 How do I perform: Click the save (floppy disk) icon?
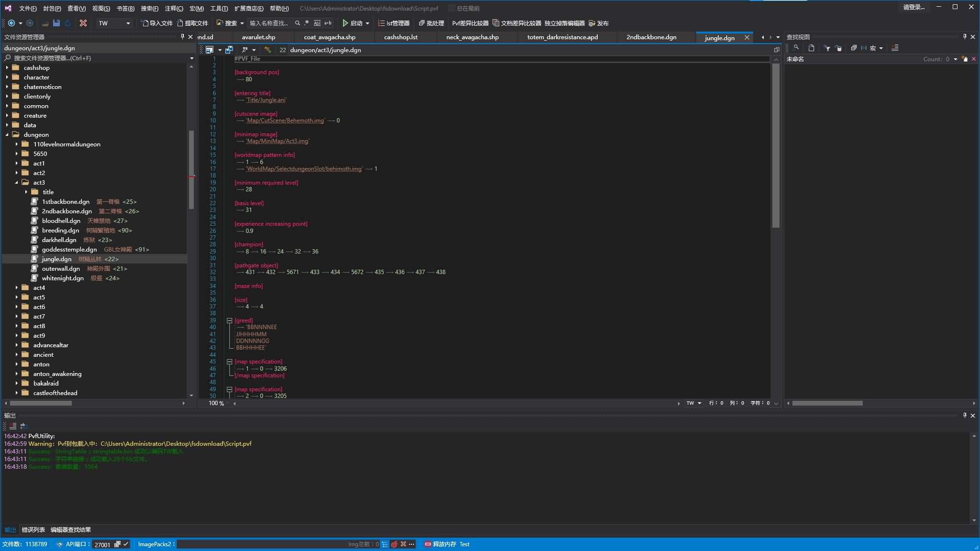pos(56,23)
